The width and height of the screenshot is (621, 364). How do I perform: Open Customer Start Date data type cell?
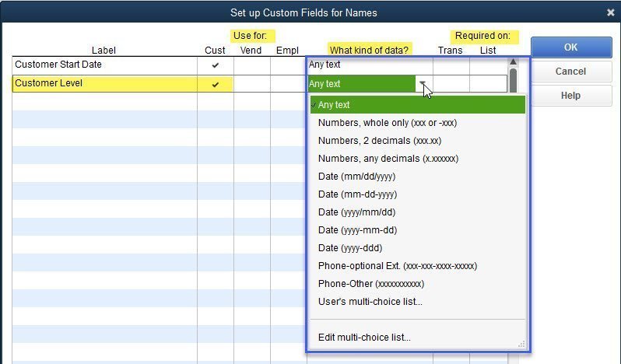click(x=370, y=65)
